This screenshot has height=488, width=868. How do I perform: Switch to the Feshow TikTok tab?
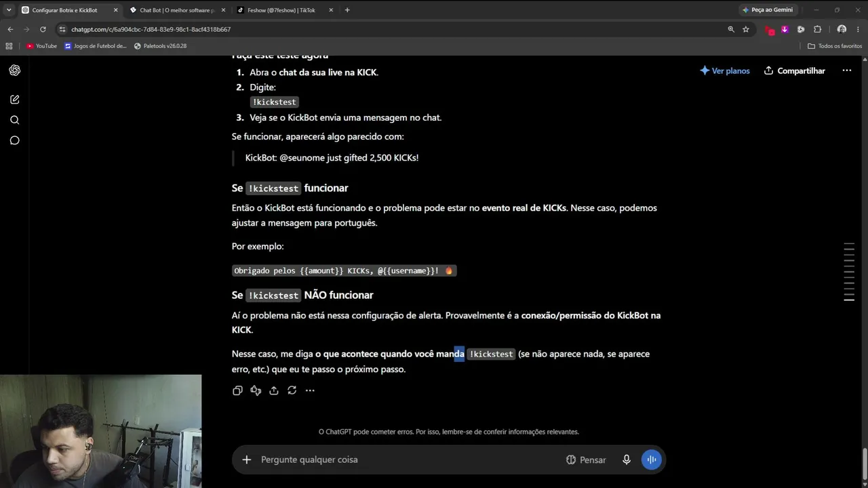281,10
